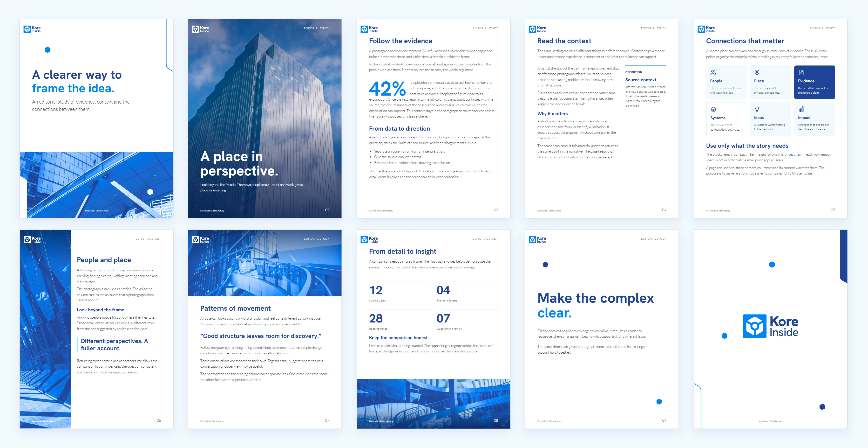
Task: Click the large '42%' figure
Action: [x=387, y=88]
